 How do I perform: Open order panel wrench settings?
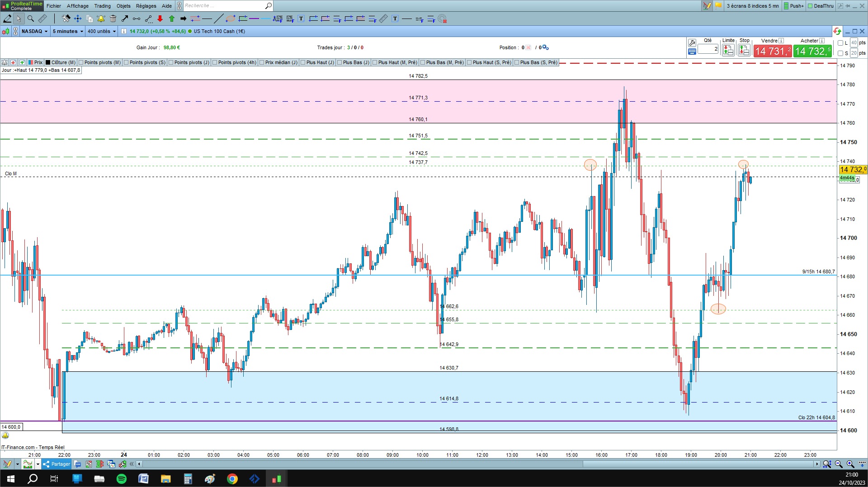click(692, 43)
